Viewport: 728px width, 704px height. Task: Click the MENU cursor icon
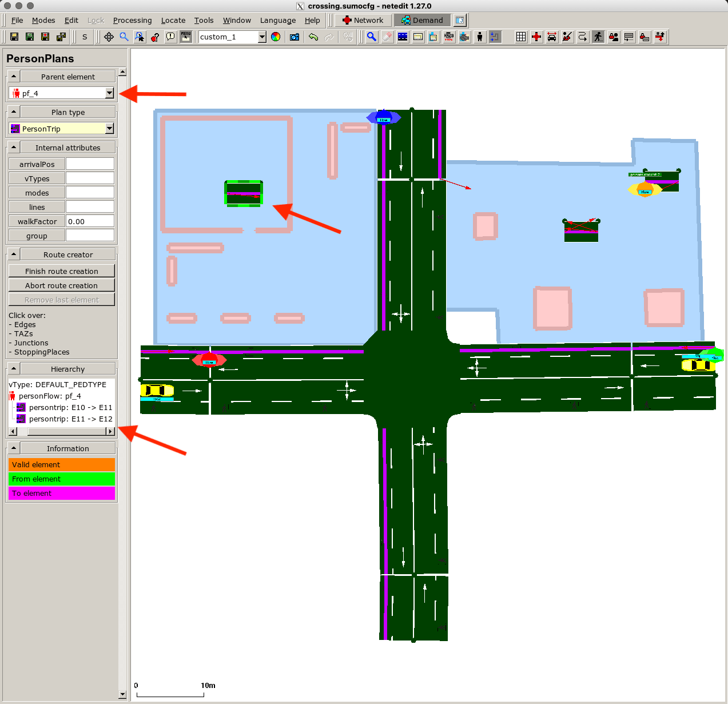pos(186,37)
